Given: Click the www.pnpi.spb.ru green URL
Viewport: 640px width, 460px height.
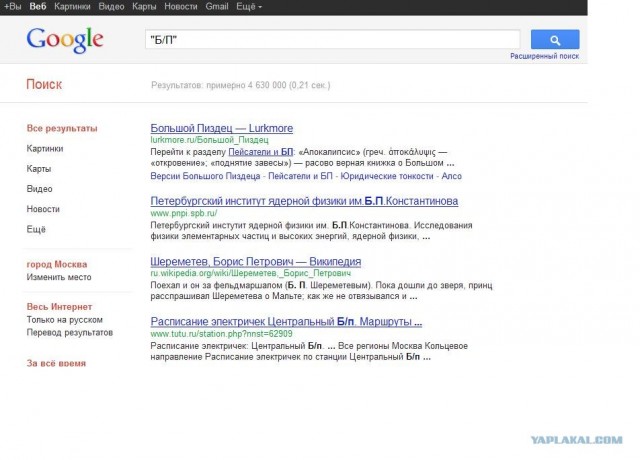Looking at the screenshot, I should tap(184, 213).
